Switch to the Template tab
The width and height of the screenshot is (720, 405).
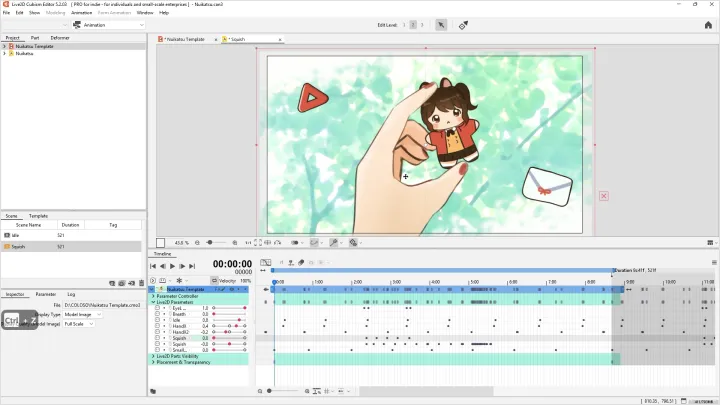coord(38,216)
